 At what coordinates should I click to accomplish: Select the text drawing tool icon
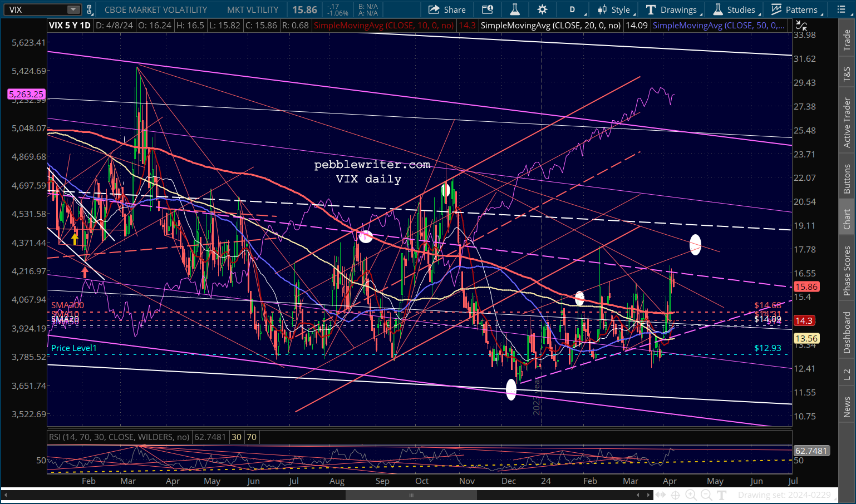tap(722, 495)
